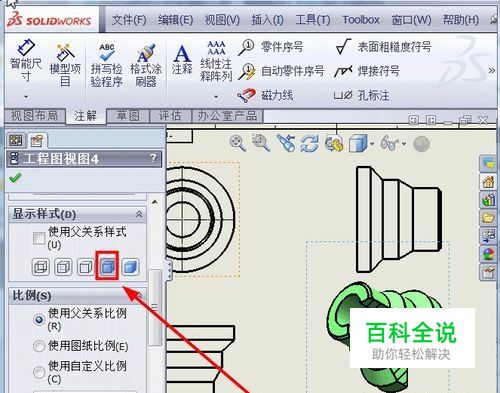Insert a Note annotation
This screenshot has height=393, width=500.
coord(182,59)
